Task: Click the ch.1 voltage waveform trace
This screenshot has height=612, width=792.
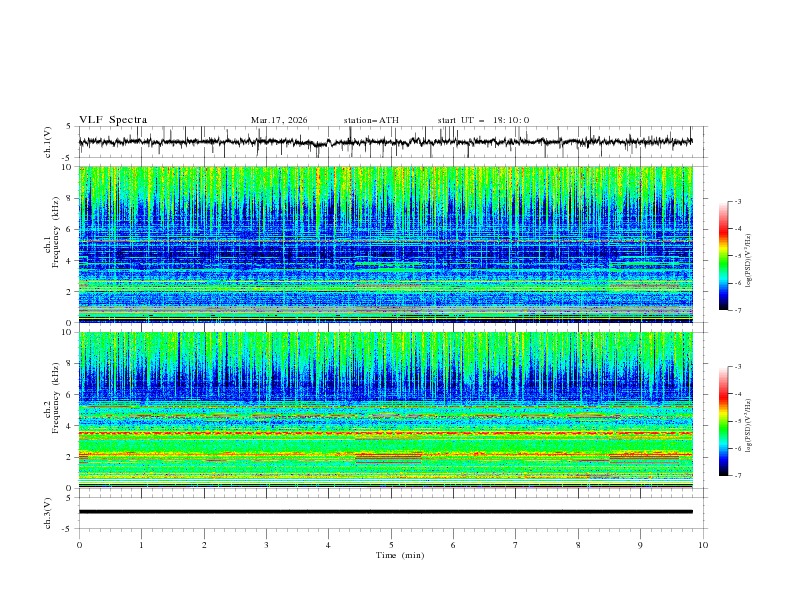Action: coord(385,142)
